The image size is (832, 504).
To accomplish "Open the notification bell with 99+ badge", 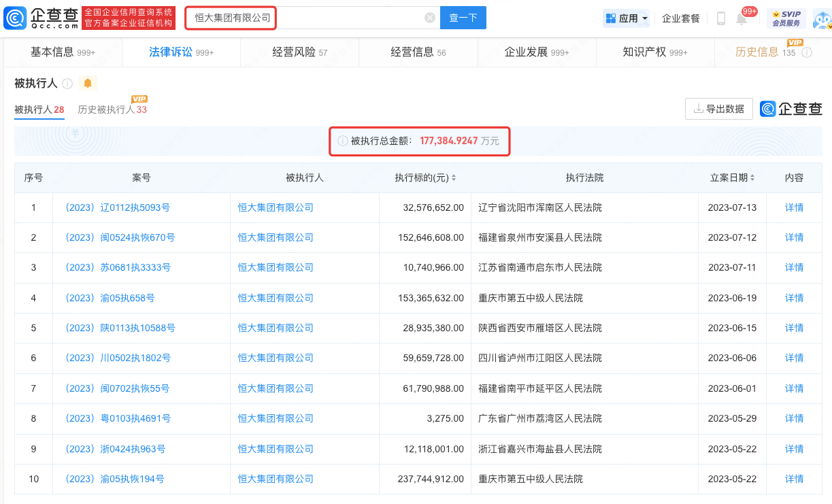I will 742,18.
